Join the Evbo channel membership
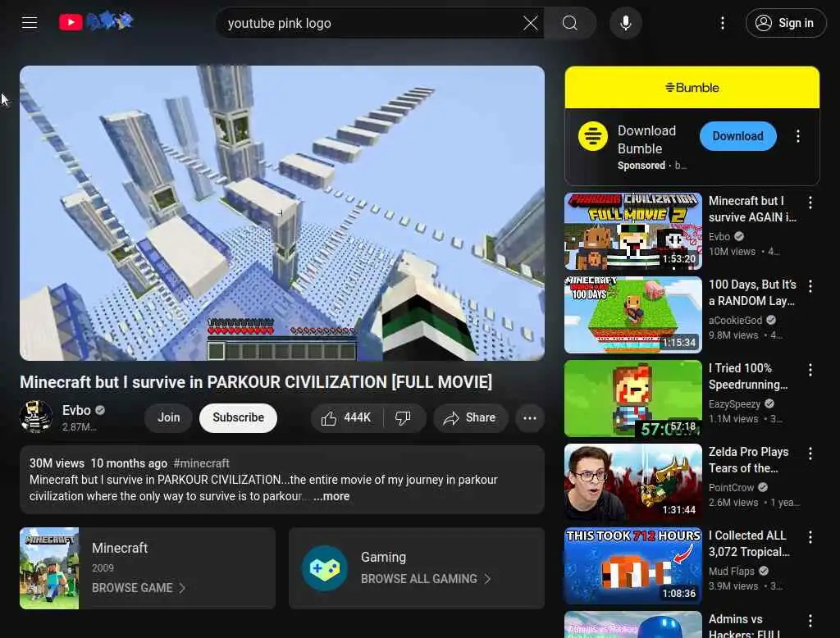840x638 pixels. pos(169,418)
